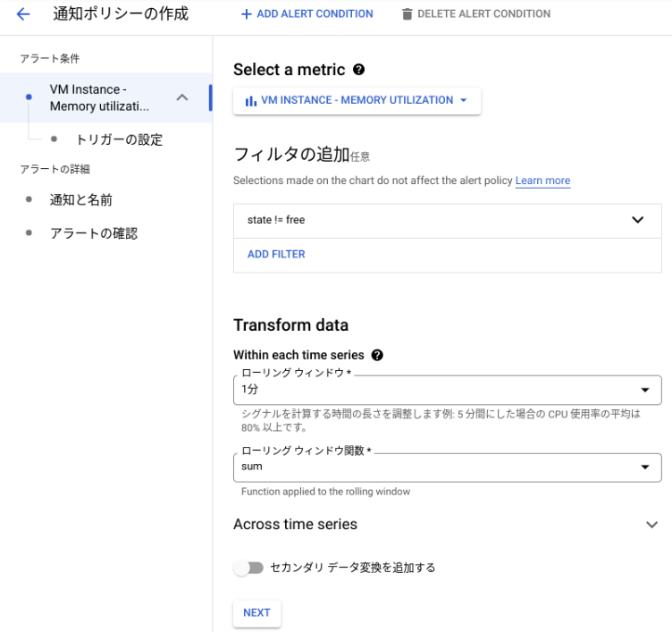Click the help icon beside Within each time series
The width and height of the screenshot is (672, 632).
(377, 355)
